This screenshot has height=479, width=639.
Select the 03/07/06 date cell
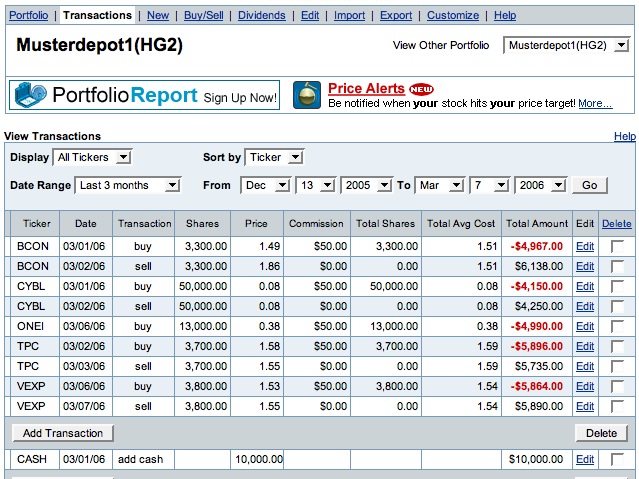click(x=86, y=406)
